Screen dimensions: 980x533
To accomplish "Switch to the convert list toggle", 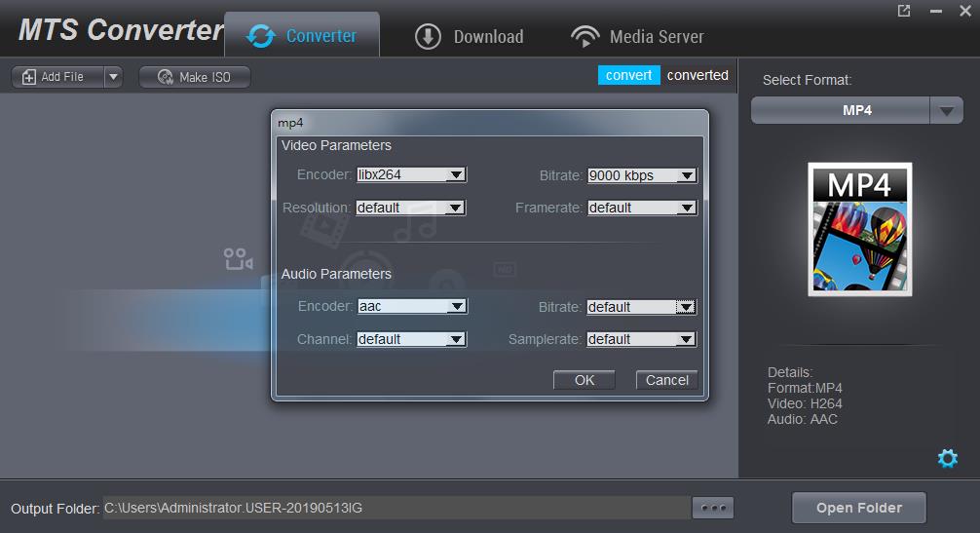I will [628, 75].
